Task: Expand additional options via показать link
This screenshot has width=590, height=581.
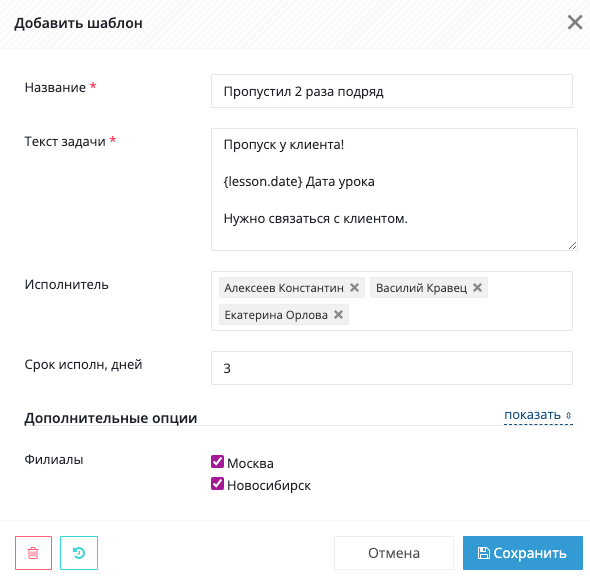Action: click(532, 415)
